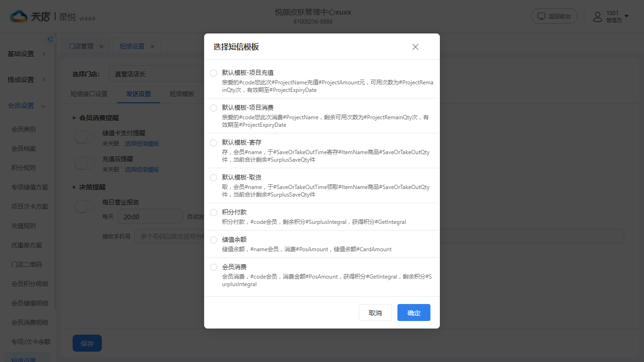The image size is (644, 362).
Task: Close the 选择短信模板 dialog with X
Action: [415, 47]
